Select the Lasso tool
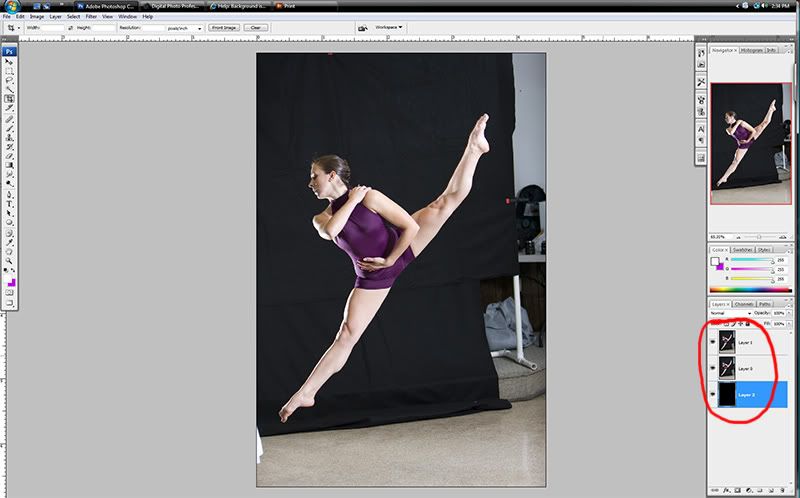 click(x=9, y=81)
